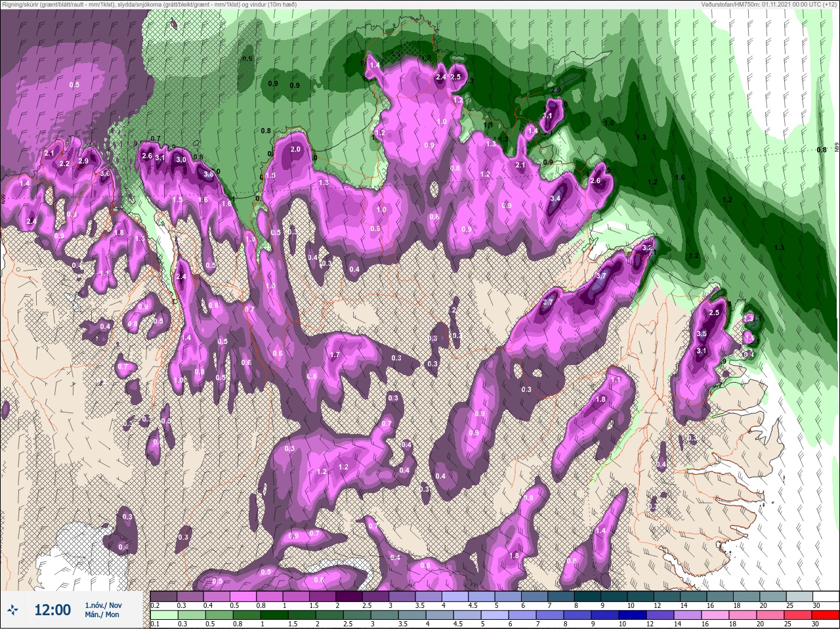The image size is (840, 629).
Task: Click the 3.0 snowfall value on the map
Action: pyautogui.click(x=181, y=160)
